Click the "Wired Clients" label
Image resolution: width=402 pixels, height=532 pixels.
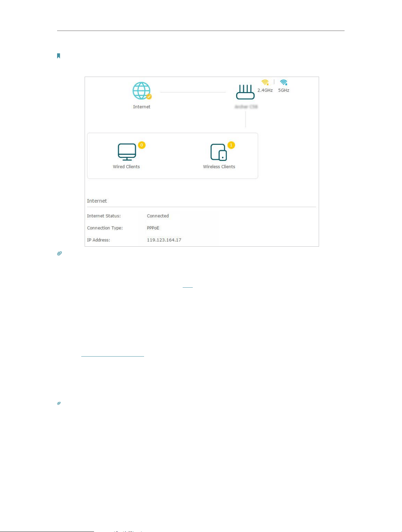tap(126, 167)
